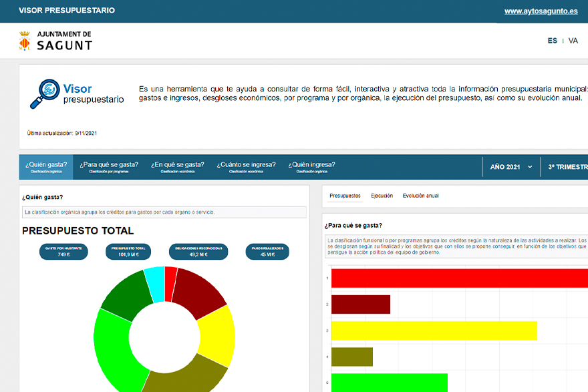Select the ¿Para qué se gasta? section
Screen dimensions: 588x392
tap(110, 164)
